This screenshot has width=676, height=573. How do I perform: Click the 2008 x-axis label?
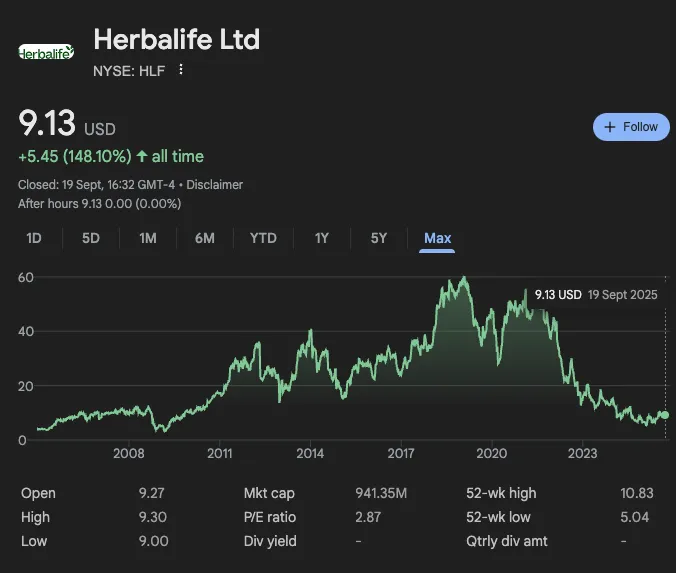(128, 453)
